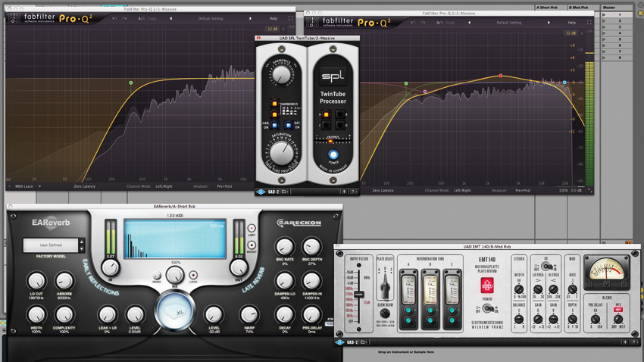
Task: Toggle the red Wet button in EMT 140 Blend
Action: tap(617, 310)
